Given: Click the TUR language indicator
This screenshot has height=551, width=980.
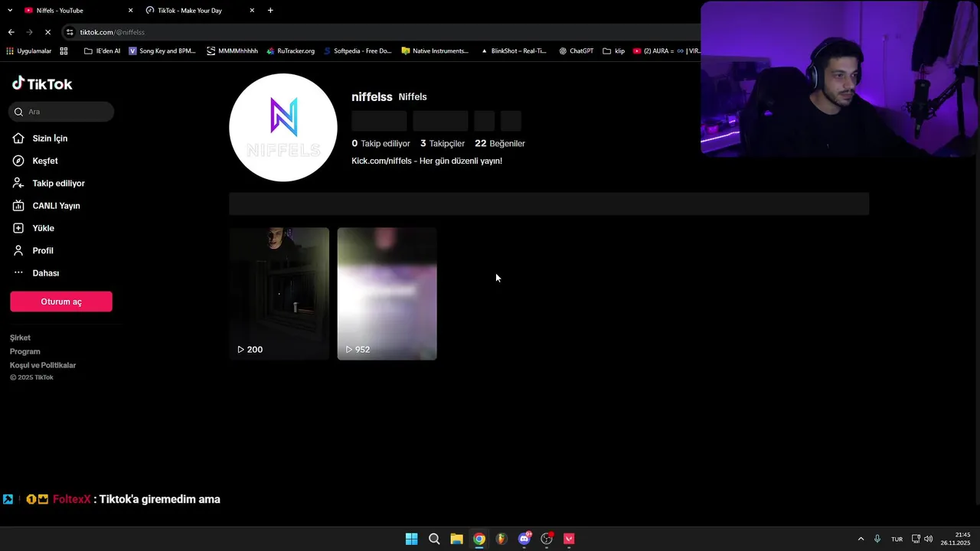Looking at the screenshot, I should tap(897, 540).
